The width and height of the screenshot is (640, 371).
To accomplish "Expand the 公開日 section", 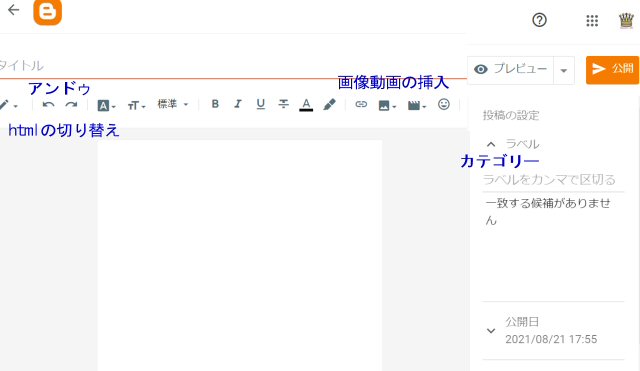I will point(491,331).
